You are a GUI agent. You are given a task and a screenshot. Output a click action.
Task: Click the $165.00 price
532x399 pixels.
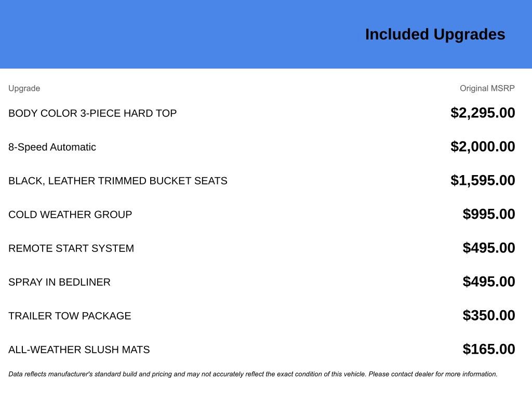[x=489, y=349]
